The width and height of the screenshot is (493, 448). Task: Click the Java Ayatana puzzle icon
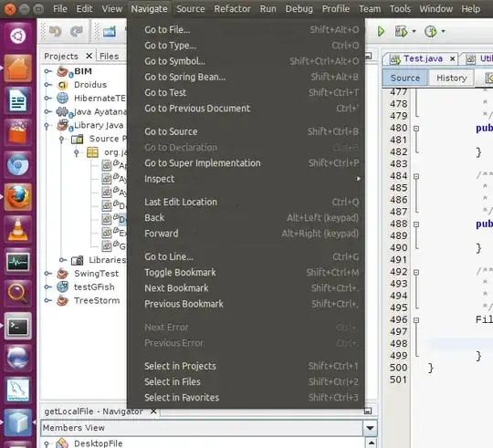63,112
